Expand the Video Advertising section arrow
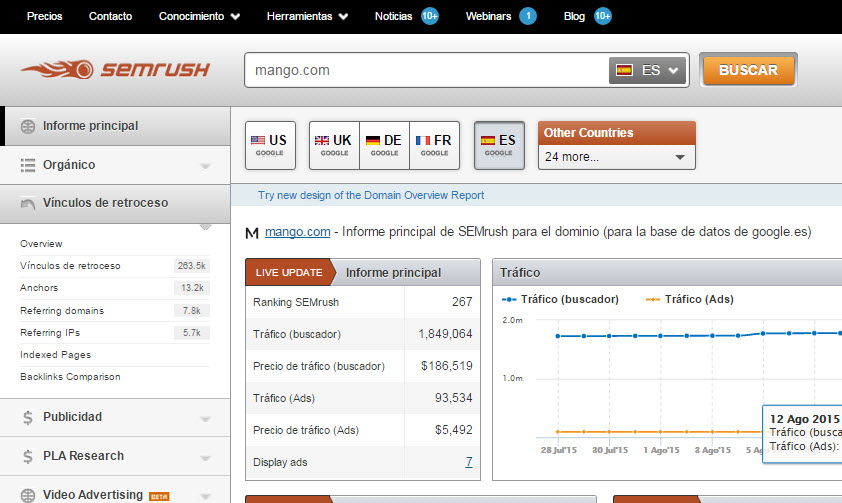Image resolution: width=842 pixels, height=503 pixels. 205,496
